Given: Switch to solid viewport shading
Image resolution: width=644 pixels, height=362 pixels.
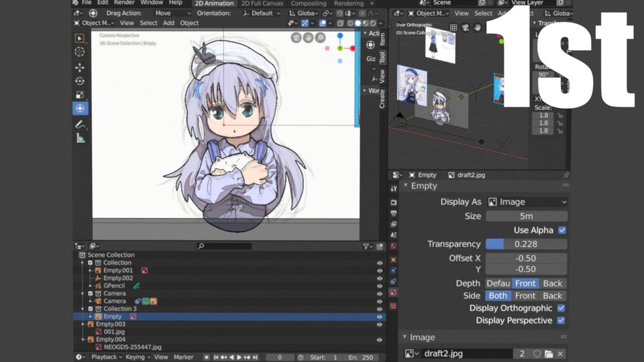Looking at the screenshot, I should point(358,23).
